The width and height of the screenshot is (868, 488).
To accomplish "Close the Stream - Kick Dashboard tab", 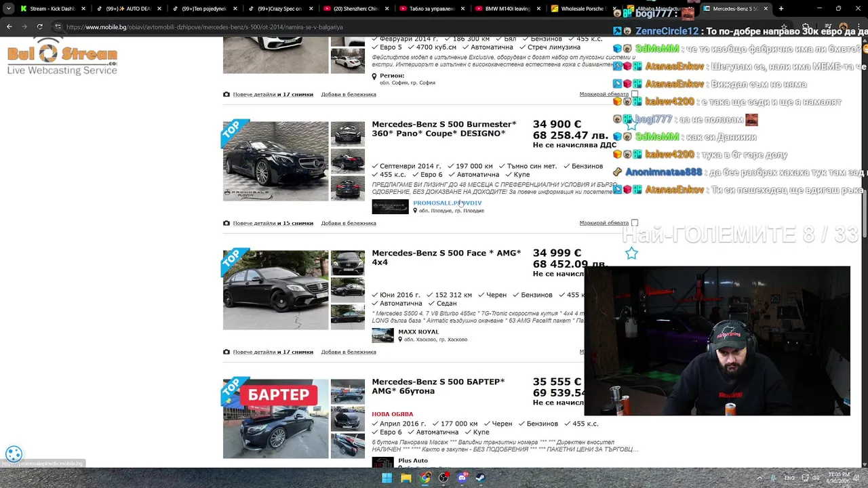I will 84,9.
